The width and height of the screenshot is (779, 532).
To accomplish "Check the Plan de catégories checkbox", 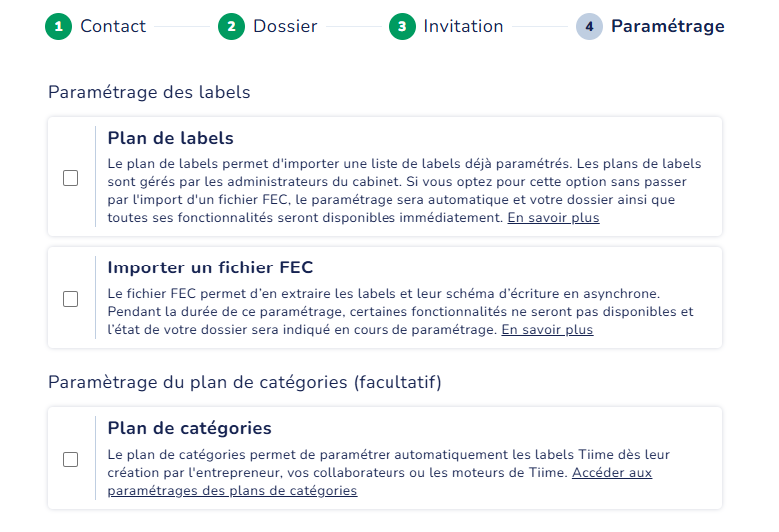I will 71,460.
